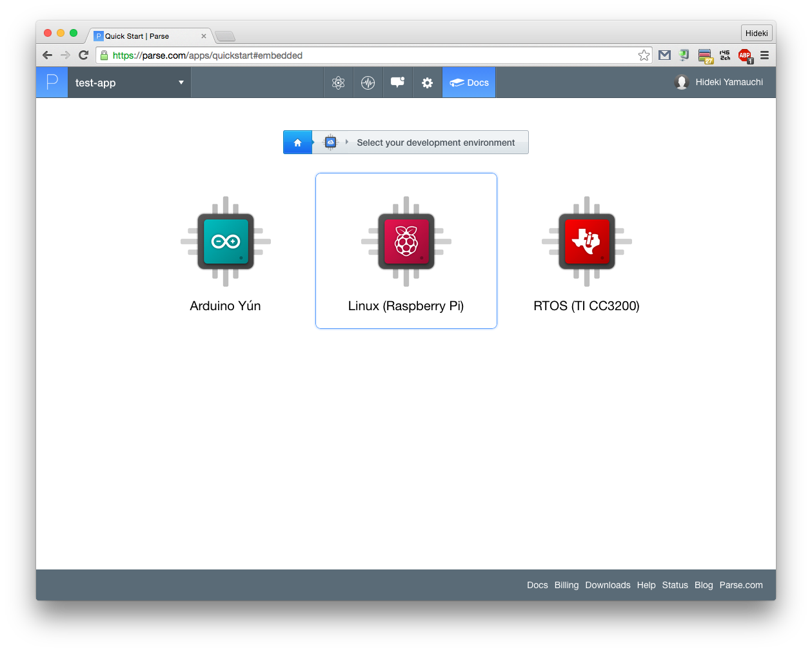Click the Parse logo icon
The image size is (812, 652).
[x=52, y=82]
